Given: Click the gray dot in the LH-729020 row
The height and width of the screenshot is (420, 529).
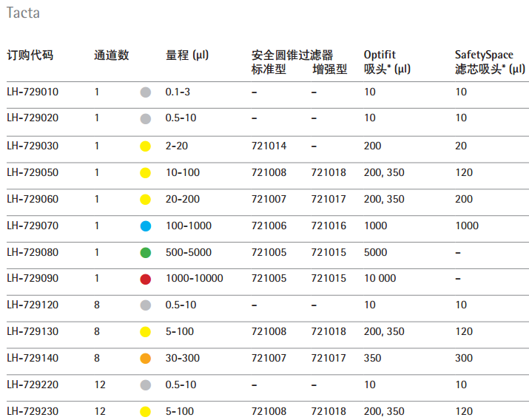Looking at the screenshot, I should (x=146, y=118).
